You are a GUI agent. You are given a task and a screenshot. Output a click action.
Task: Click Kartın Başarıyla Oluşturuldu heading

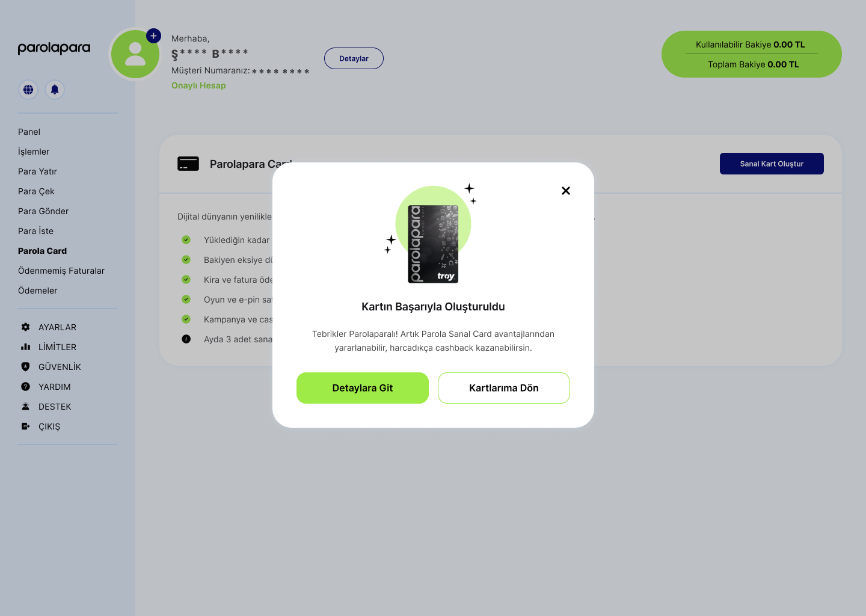pyautogui.click(x=433, y=307)
